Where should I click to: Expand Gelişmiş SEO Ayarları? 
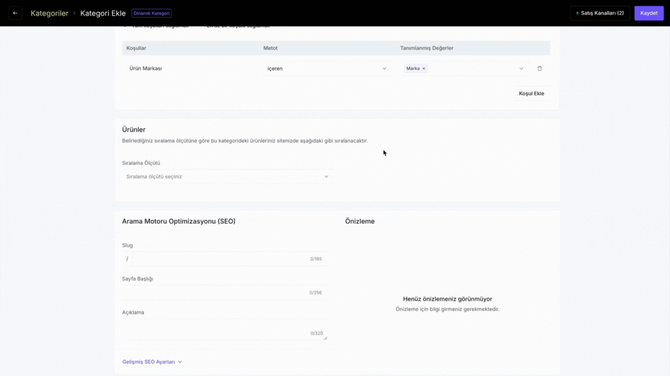[x=152, y=361]
